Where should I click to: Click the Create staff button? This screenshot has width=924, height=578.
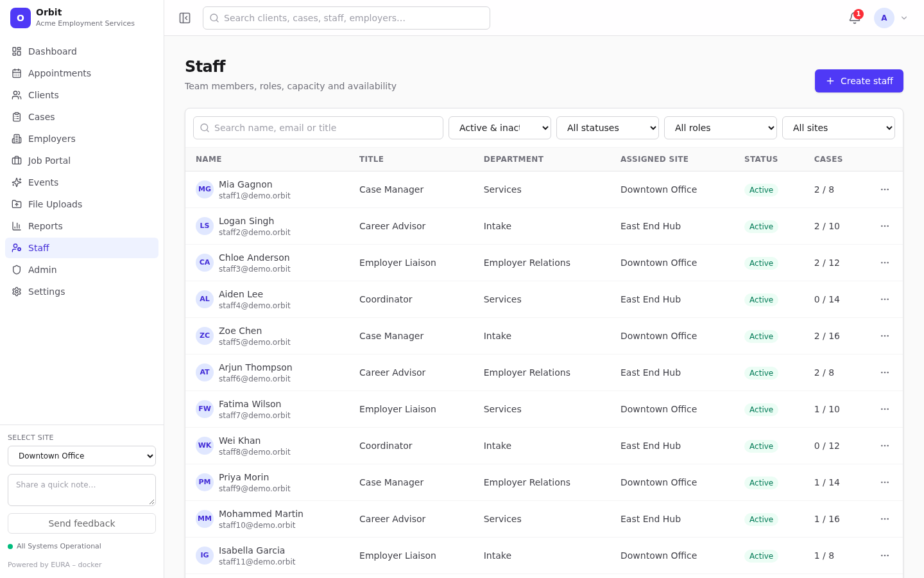[859, 81]
